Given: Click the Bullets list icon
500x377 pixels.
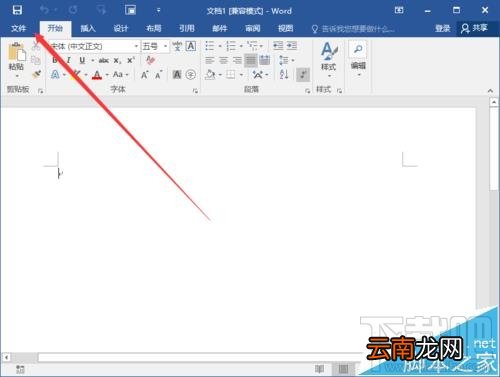Looking at the screenshot, I should [209, 46].
